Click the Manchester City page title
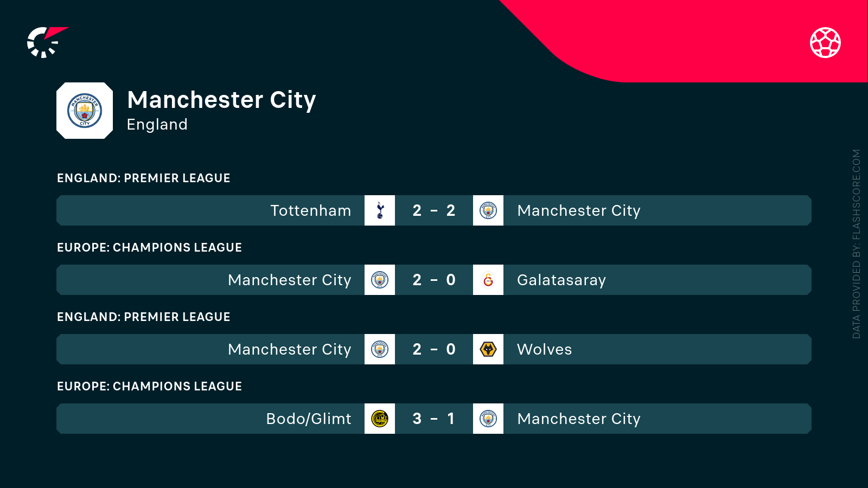The image size is (868, 488). [221, 100]
